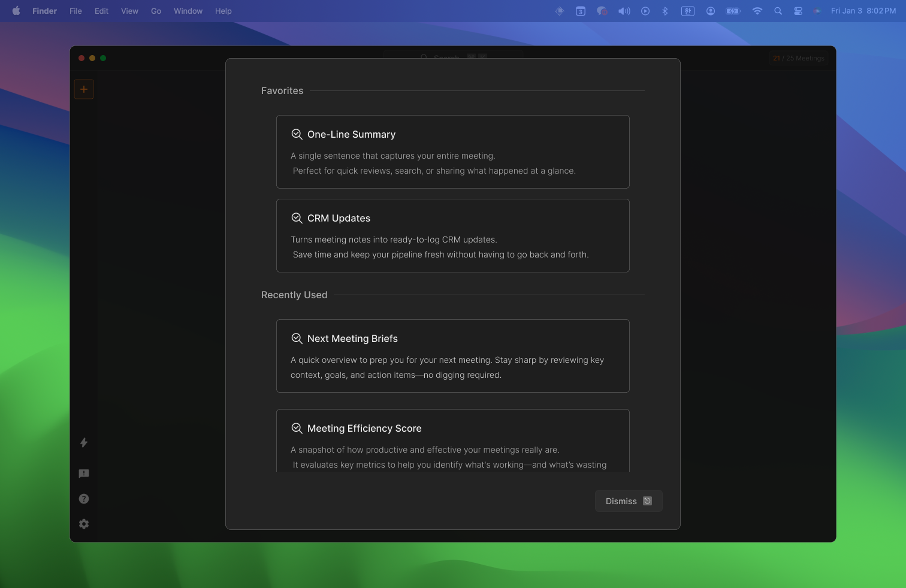Click the battery status icon in menu bar
Screen dimensions: 906x588
(x=732, y=11)
